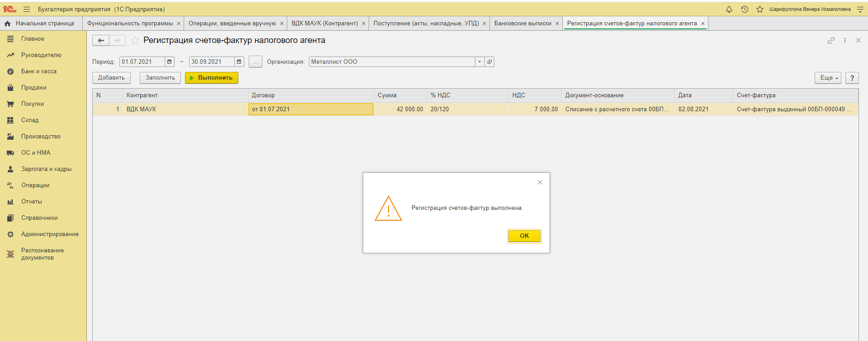This screenshot has width=868, height=341.
Task: Click the Добавить button
Action: pos(111,78)
